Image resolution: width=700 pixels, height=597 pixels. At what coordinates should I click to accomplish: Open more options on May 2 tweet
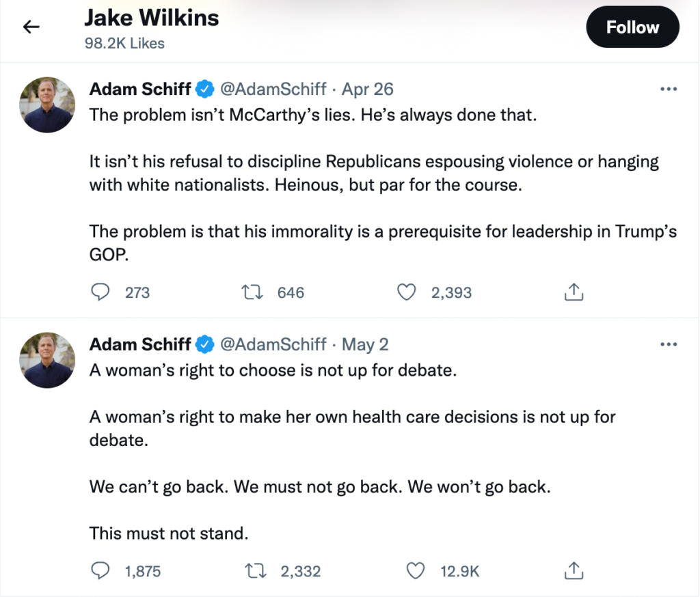[x=668, y=344]
